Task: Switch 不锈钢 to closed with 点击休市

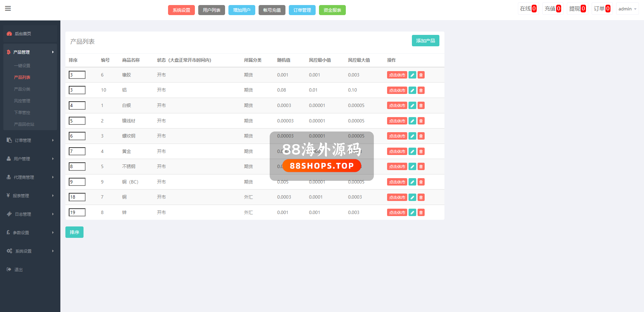Action: (397, 167)
